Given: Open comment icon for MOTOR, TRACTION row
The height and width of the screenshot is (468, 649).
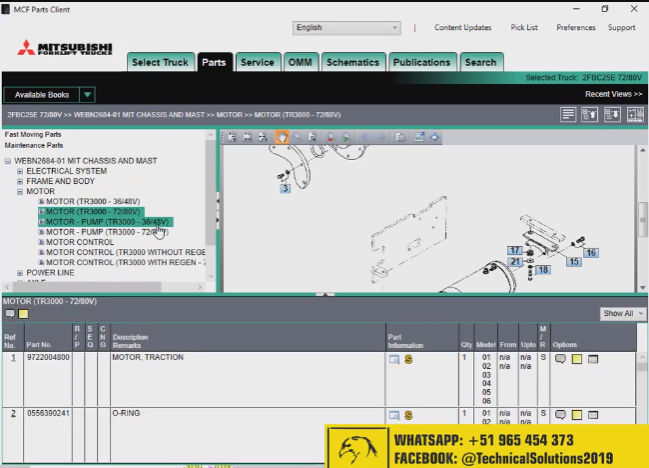Looking at the screenshot, I should point(560,359).
